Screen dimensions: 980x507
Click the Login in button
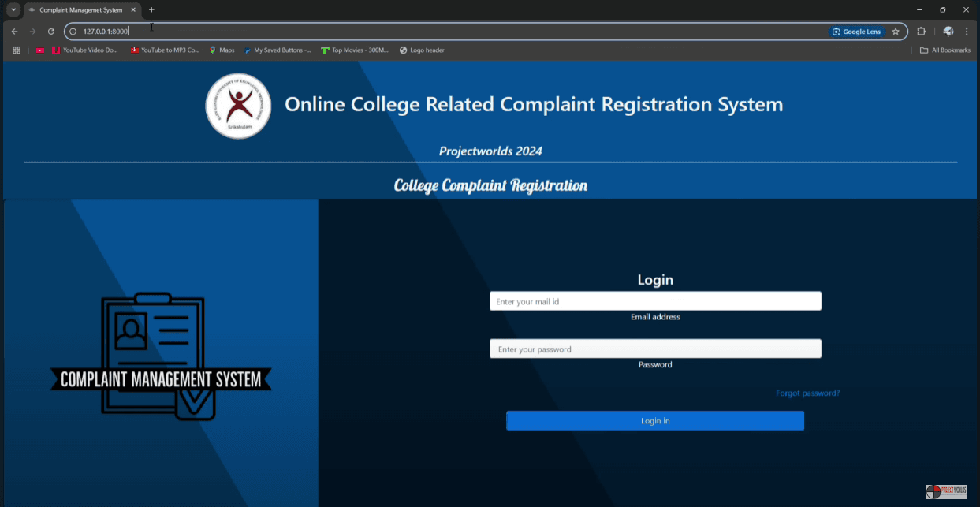654,421
